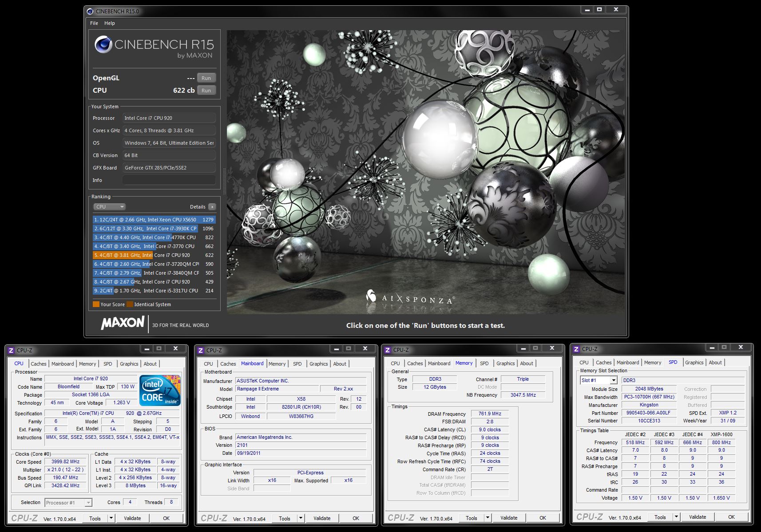Open Memory tab in Mainboard CPU-Z window
This screenshot has width=761, height=532.
click(x=277, y=364)
